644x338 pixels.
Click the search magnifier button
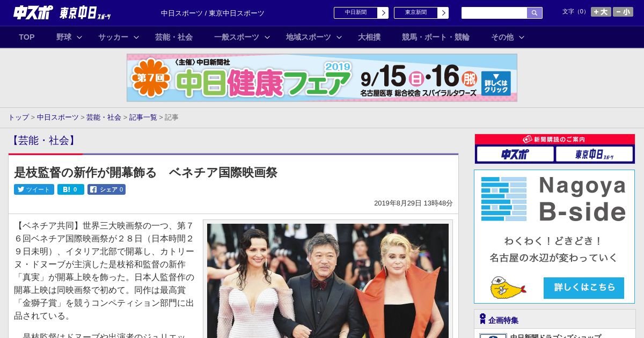tap(535, 13)
